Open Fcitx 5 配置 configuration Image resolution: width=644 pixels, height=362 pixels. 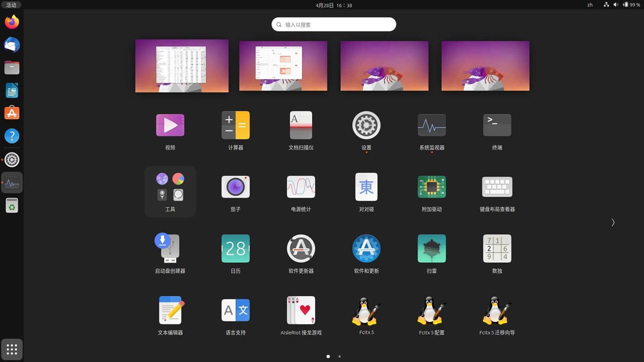pos(432,311)
